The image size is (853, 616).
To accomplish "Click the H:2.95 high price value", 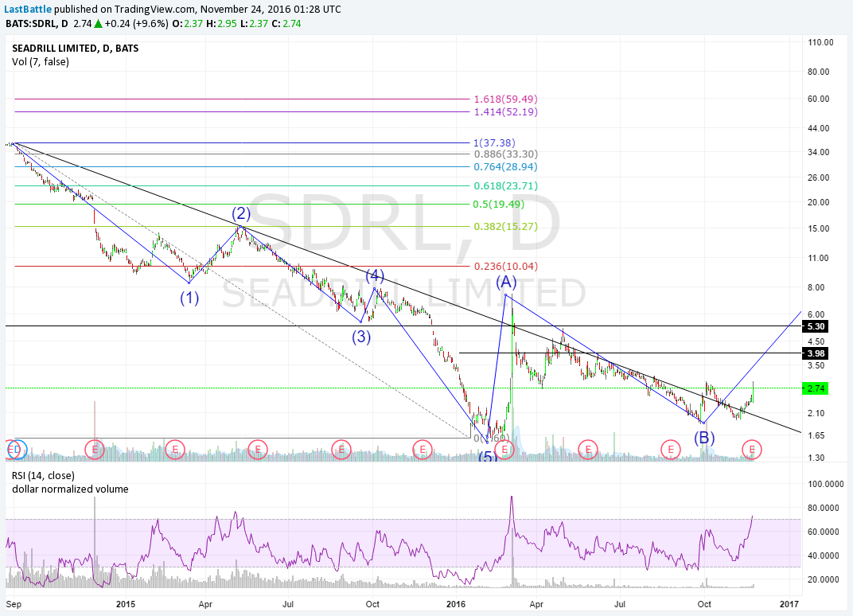I will [221, 23].
